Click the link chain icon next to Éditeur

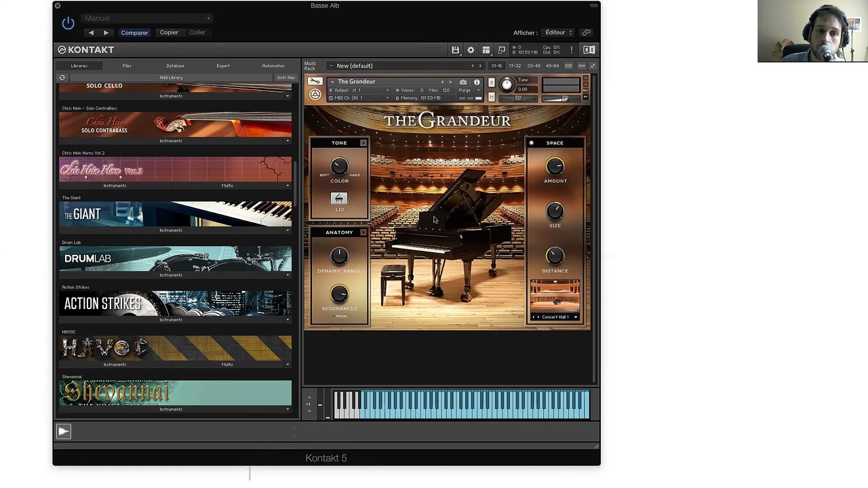point(586,33)
